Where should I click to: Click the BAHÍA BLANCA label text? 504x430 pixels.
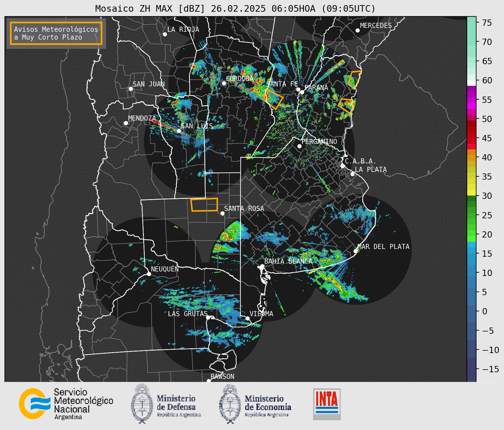(x=288, y=261)
